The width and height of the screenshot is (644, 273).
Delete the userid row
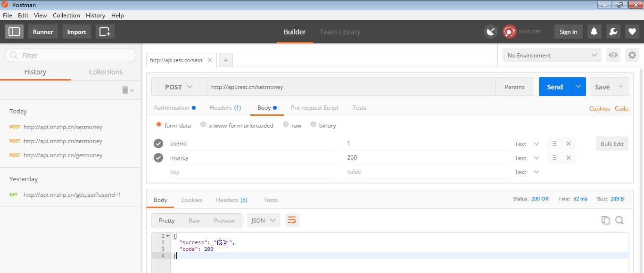coord(569,144)
